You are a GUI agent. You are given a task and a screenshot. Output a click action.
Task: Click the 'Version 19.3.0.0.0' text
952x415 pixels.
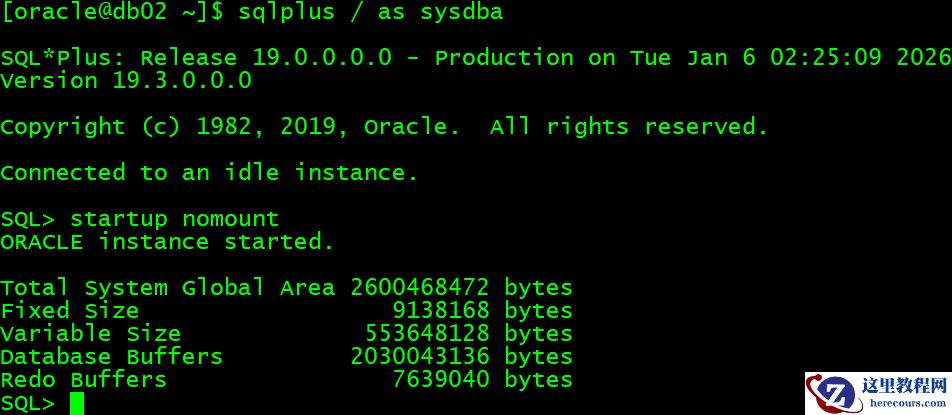126,81
